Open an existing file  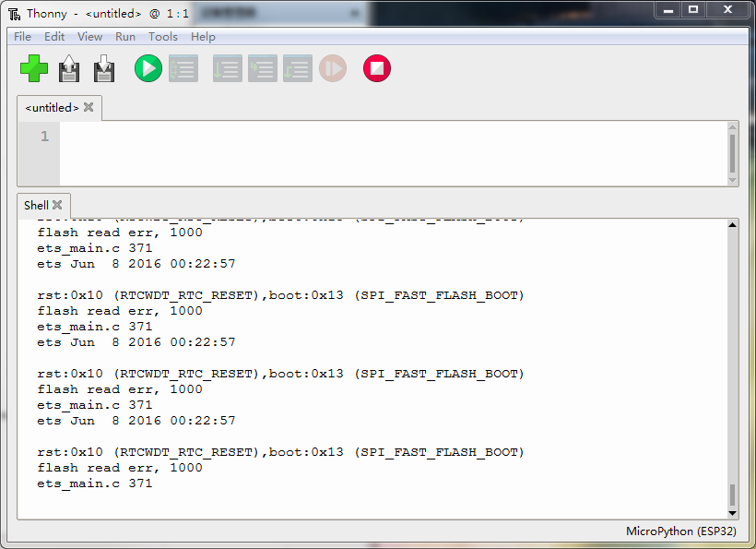coord(69,68)
